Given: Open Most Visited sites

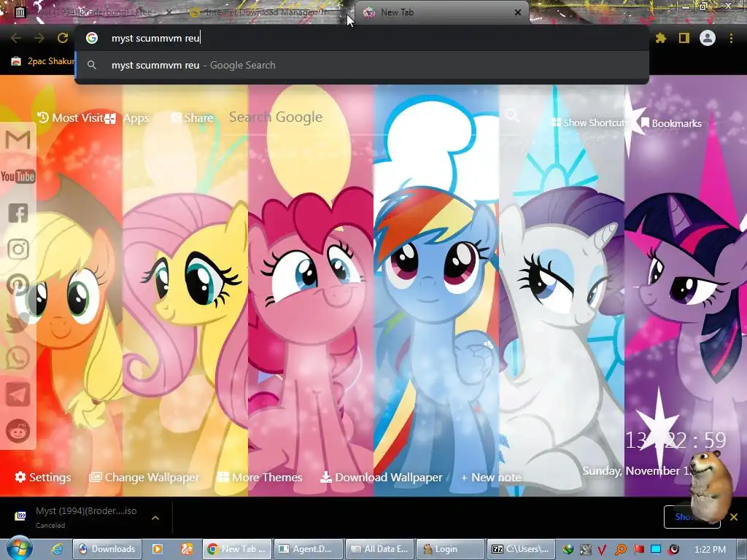Looking at the screenshot, I should point(71,117).
